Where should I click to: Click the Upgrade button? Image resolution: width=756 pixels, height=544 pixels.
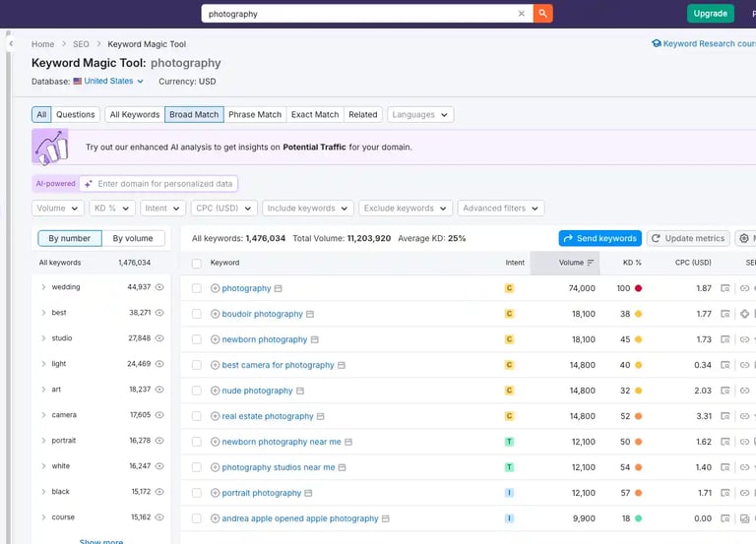710,14
